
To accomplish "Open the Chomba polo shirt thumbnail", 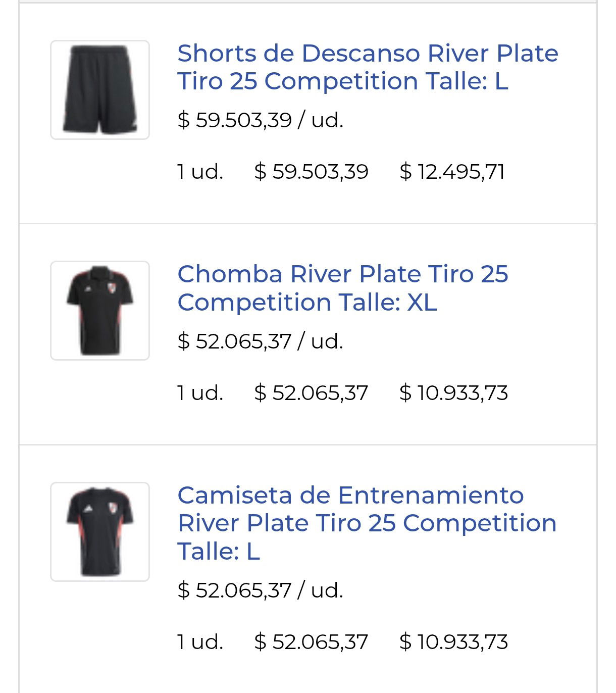I will pyautogui.click(x=100, y=311).
